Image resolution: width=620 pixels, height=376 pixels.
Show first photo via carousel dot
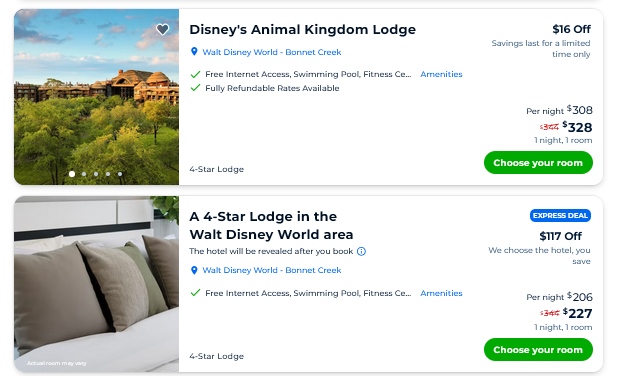[72, 174]
